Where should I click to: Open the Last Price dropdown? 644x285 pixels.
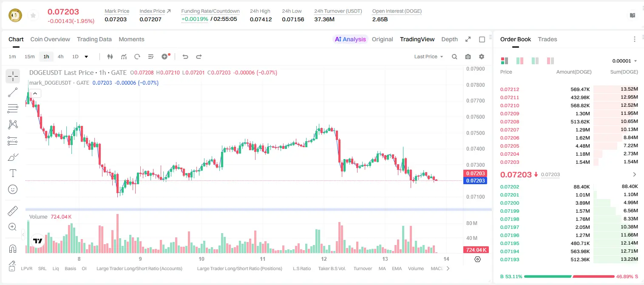[x=428, y=57]
